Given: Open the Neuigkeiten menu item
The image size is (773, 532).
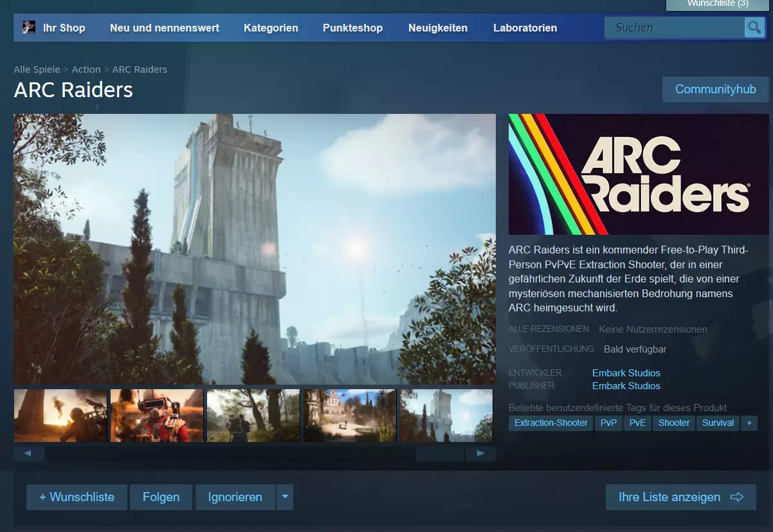Looking at the screenshot, I should click(438, 28).
